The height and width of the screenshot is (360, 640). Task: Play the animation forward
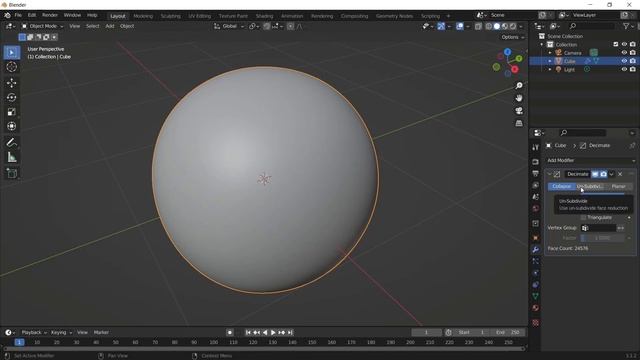point(273,333)
